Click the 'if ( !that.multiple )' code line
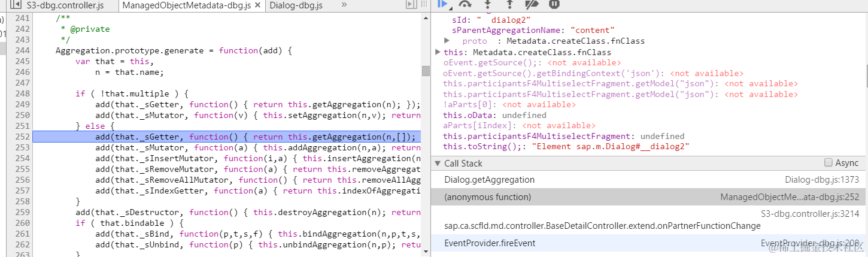The width and height of the screenshot is (868, 257). [132, 93]
